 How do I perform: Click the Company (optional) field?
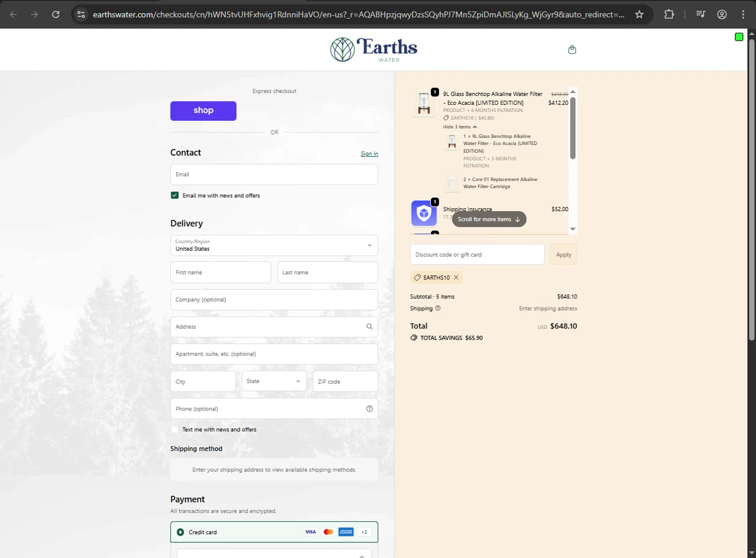coord(274,299)
